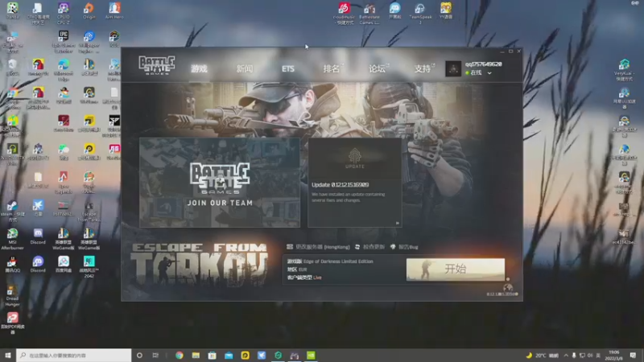The image size is (644, 362).
Task: Open the MSI Afterburner desktop shortcut
Action: (12, 239)
